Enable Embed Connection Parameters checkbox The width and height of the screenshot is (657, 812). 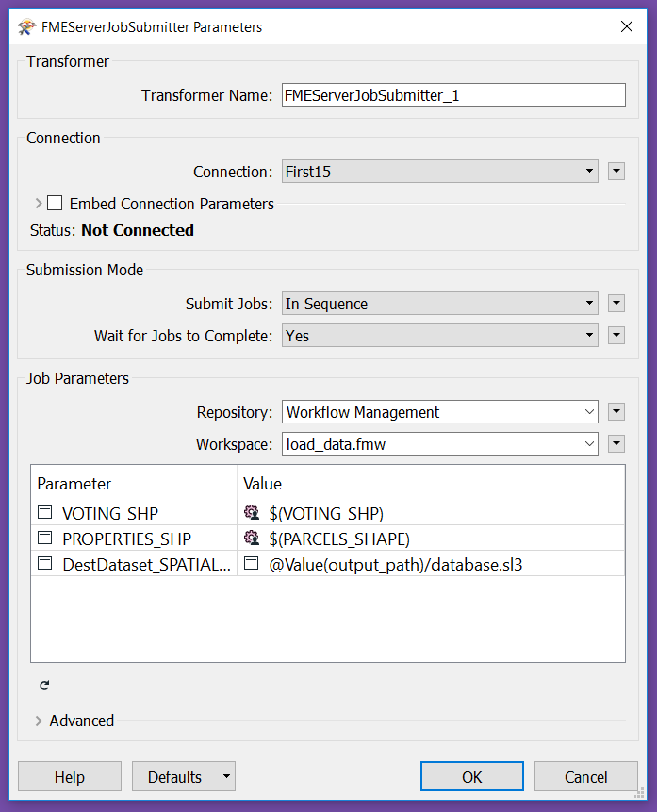coord(55,203)
